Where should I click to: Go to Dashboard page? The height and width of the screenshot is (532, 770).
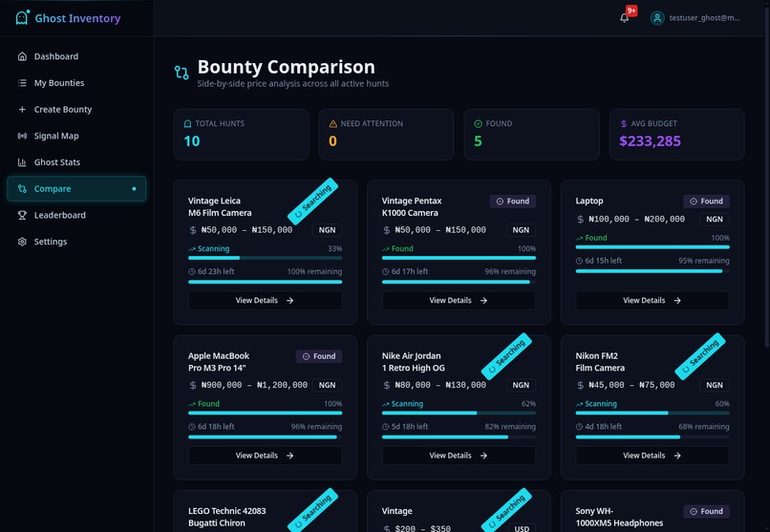(x=76, y=56)
